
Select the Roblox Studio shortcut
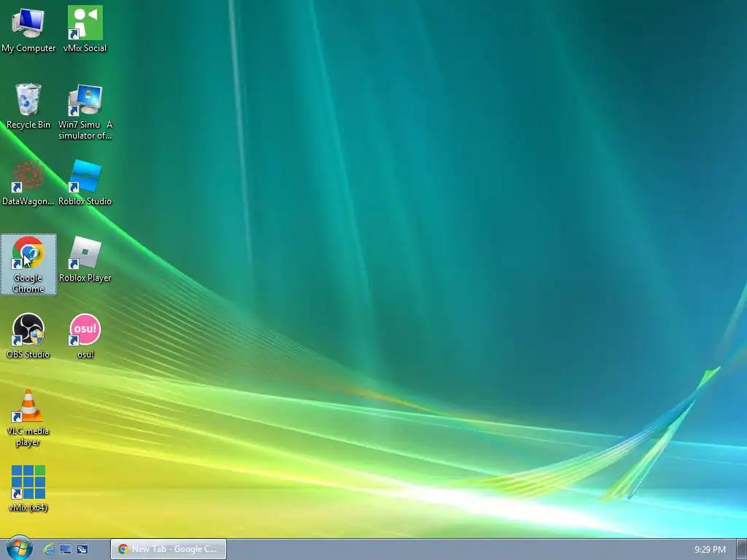[x=85, y=183]
